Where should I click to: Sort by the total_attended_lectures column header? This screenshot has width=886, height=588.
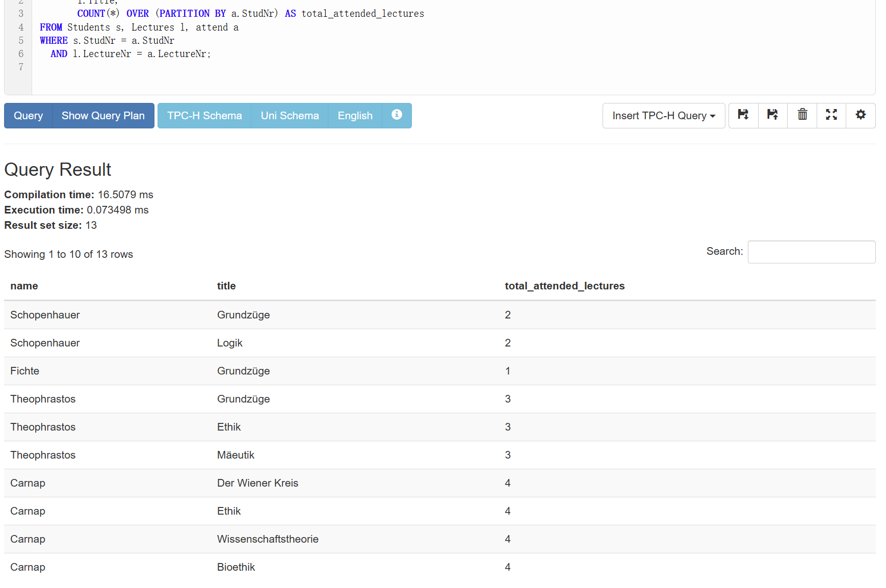pyautogui.click(x=564, y=286)
